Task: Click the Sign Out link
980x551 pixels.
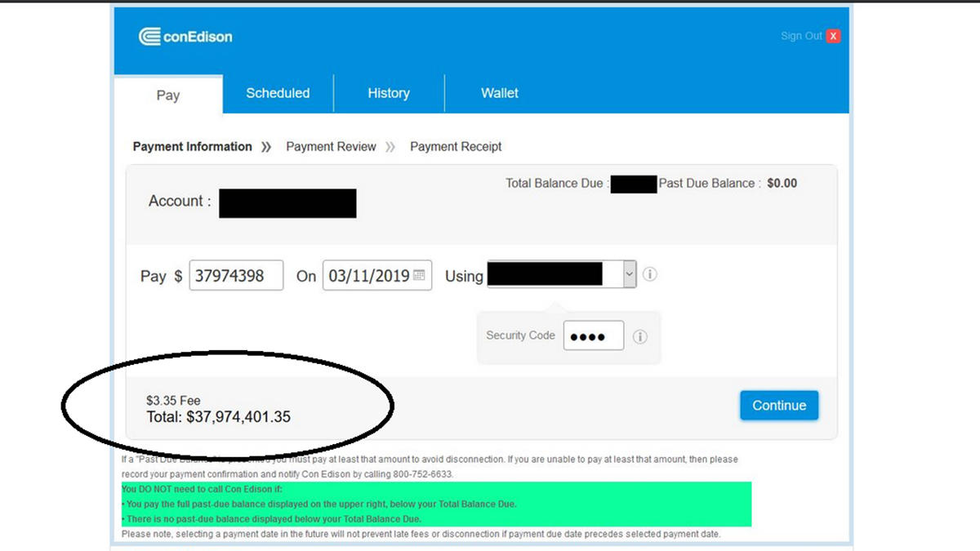Action: (x=800, y=36)
